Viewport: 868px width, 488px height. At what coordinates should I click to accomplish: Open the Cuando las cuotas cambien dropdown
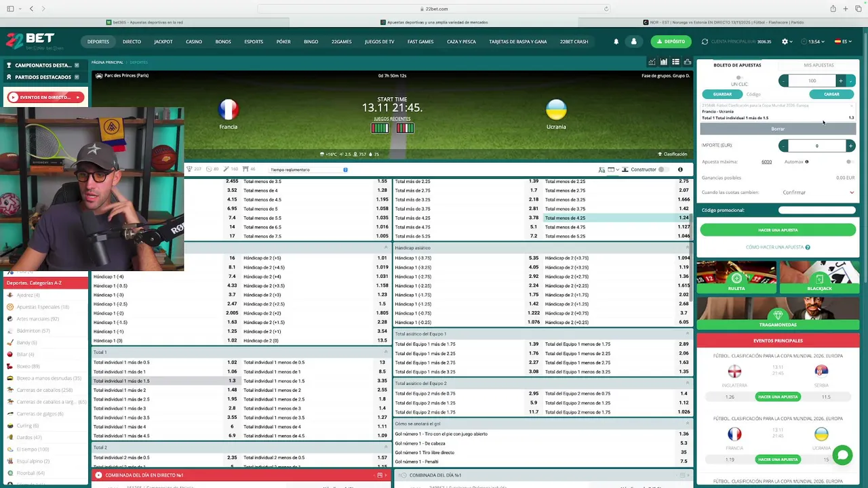tap(818, 192)
